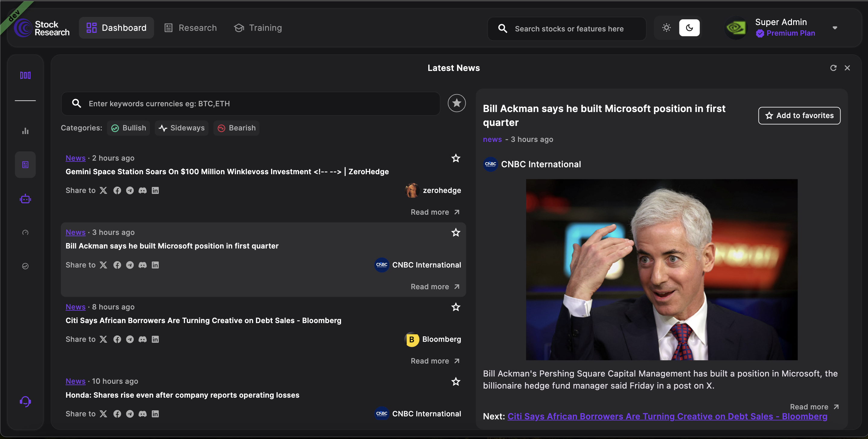
Task: Share Honda article to X
Action: click(x=104, y=414)
